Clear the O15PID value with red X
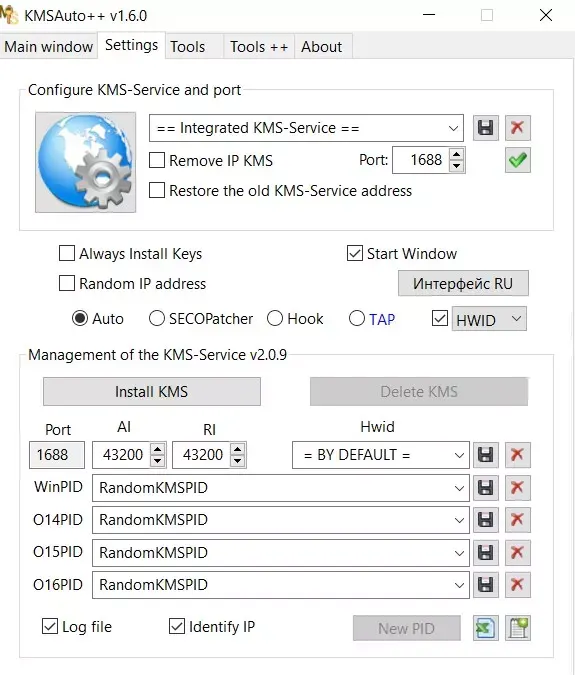 [517, 552]
